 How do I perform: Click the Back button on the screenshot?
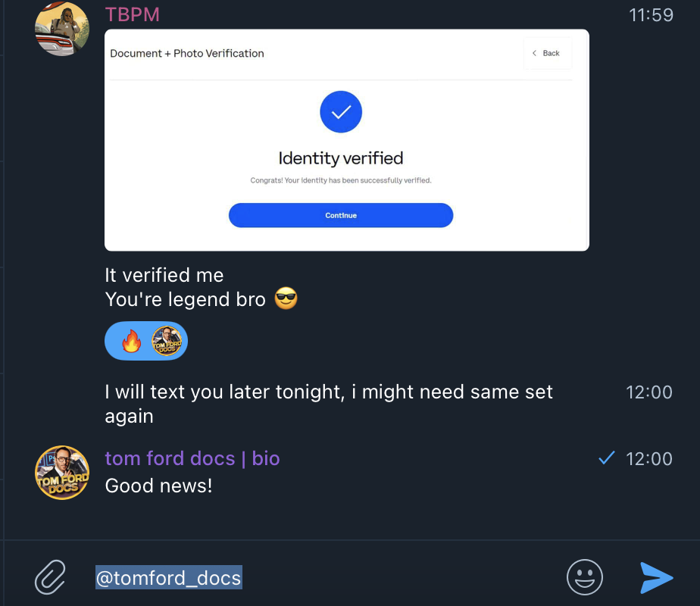pos(547,53)
